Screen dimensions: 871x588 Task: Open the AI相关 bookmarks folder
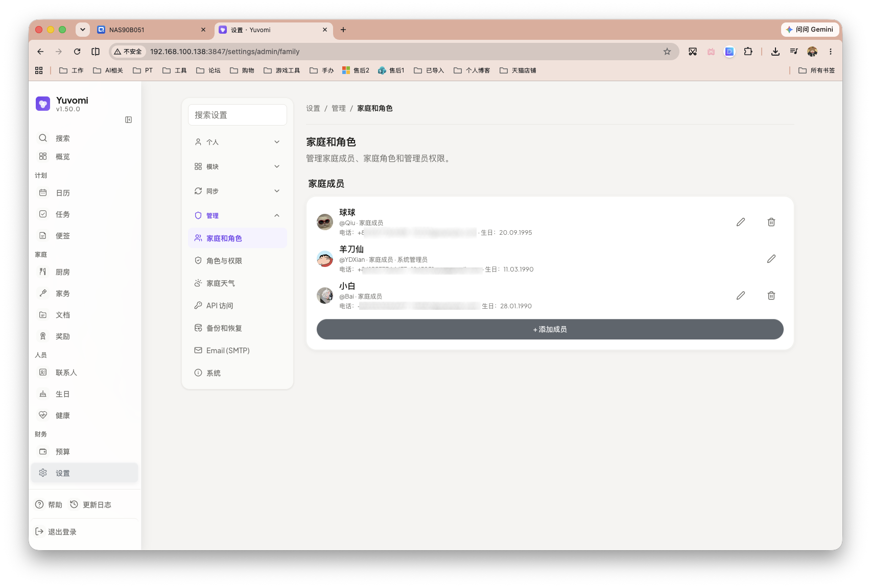click(108, 70)
